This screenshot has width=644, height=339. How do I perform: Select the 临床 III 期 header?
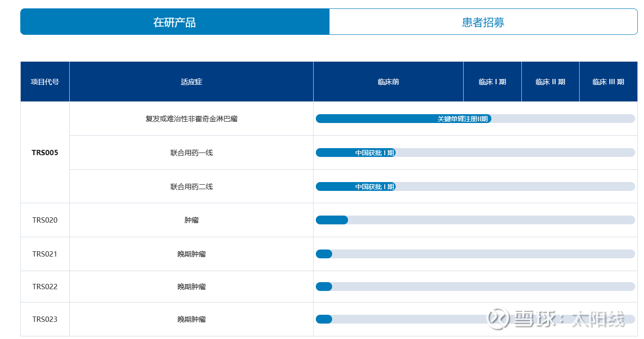point(608,82)
